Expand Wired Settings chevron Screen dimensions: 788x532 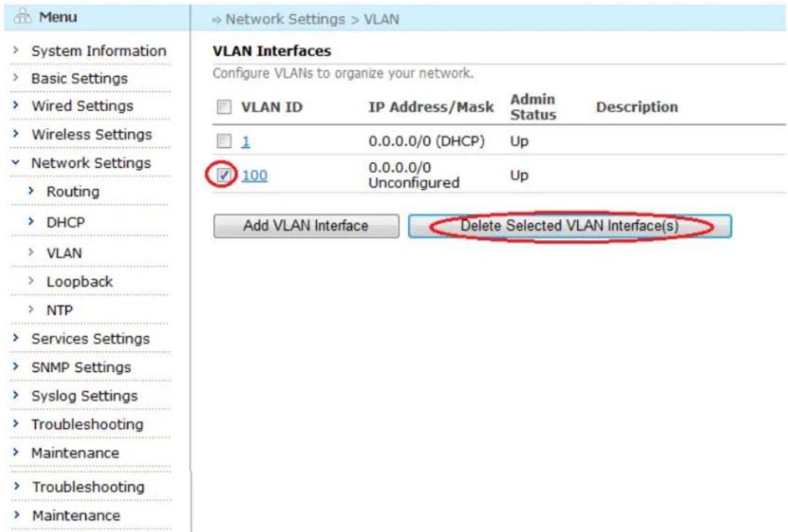16,105
